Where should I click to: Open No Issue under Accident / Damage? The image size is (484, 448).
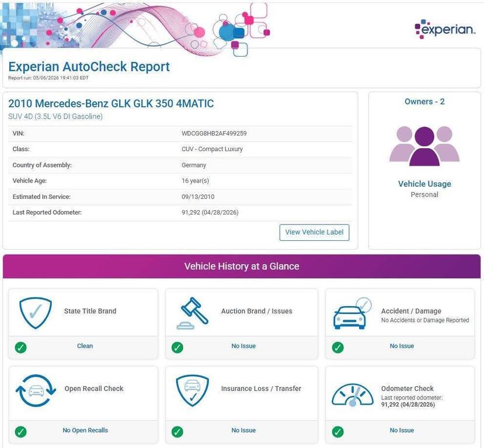(402, 346)
